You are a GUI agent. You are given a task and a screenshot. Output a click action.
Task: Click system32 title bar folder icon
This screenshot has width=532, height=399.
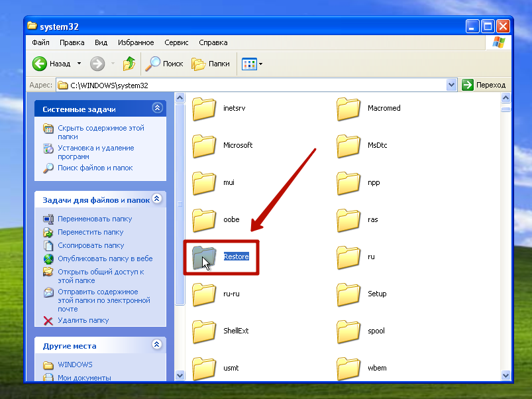(32, 26)
